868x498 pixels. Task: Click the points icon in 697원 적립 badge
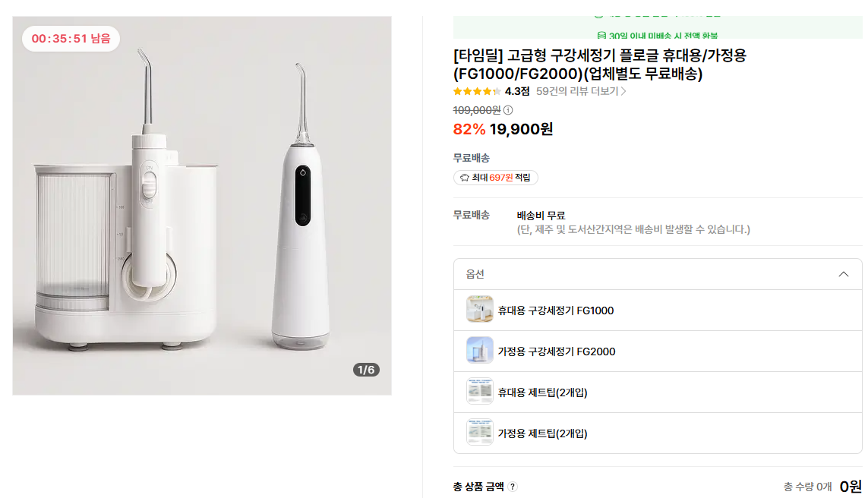click(464, 178)
